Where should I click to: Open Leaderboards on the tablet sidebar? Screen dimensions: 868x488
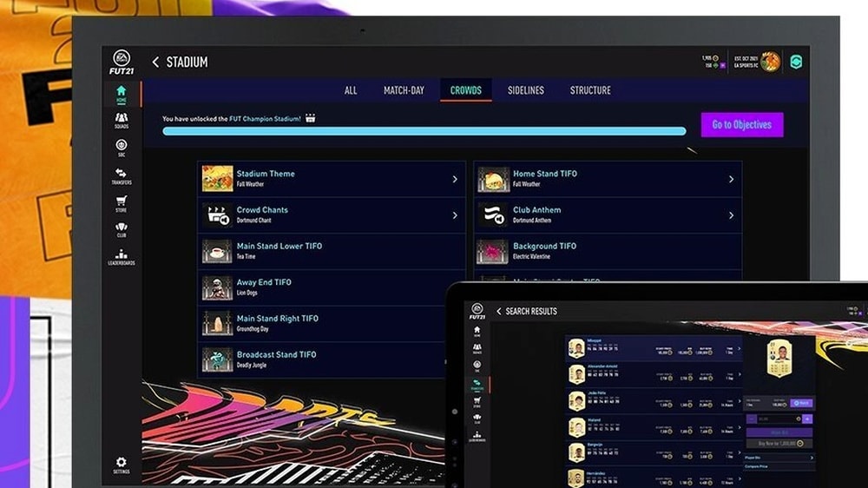477,437
